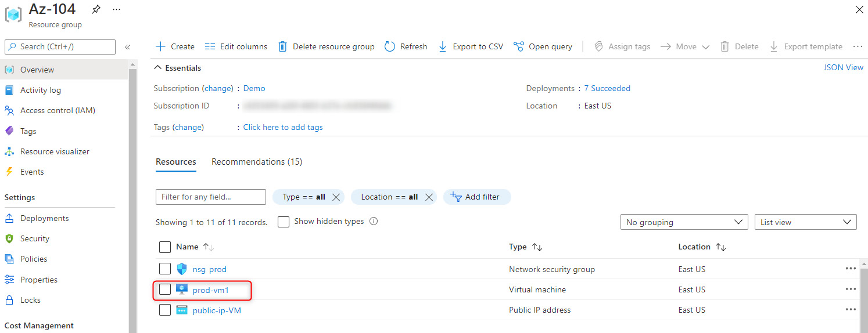Screen dimensions: 868x333
Task: Open the prod-vm1 virtual machine
Action: click(210, 289)
